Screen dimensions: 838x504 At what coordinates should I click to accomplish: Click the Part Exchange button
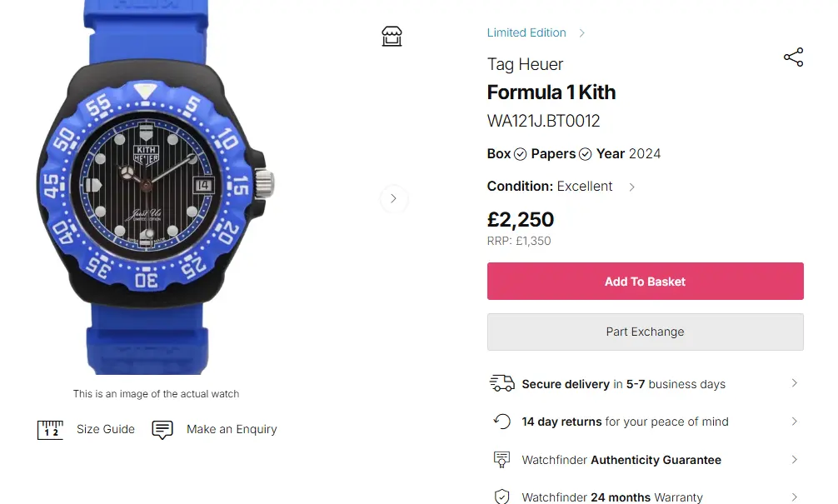click(645, 332)
